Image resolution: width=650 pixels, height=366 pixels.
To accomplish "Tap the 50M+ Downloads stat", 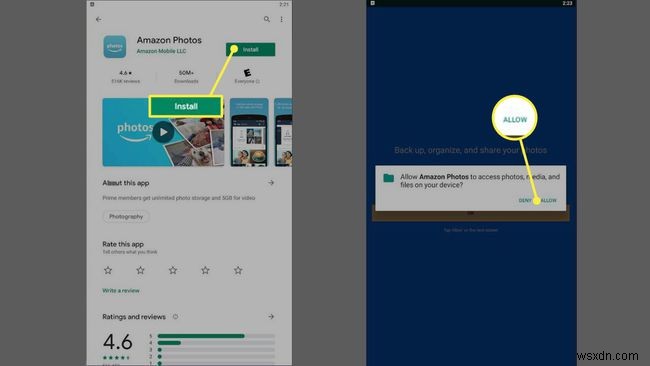I will click(x=186, y=77).
